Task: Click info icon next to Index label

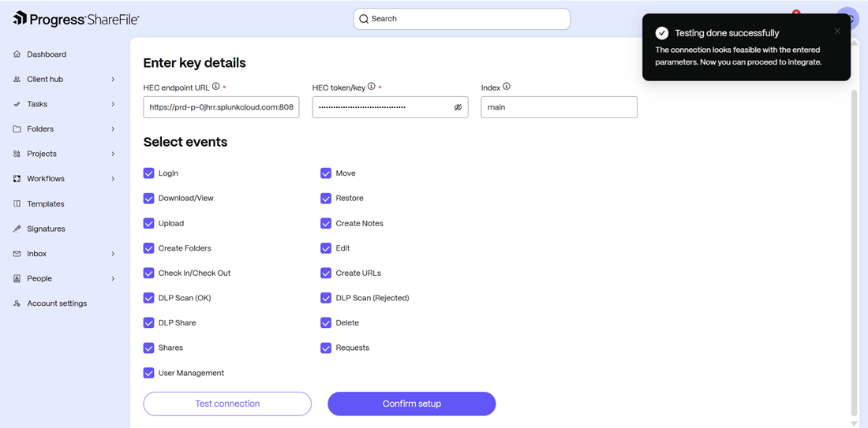Action: click(507, 87)
